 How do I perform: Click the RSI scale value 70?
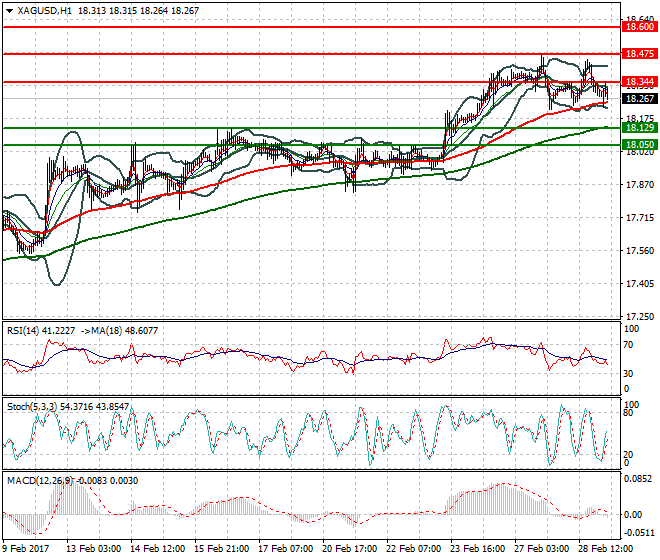628,345
